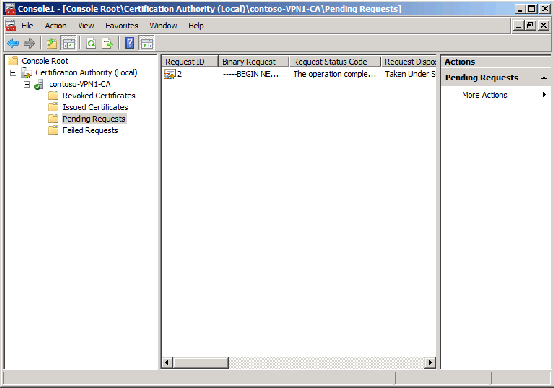Collapse the Pending Requests actions section
Viewport: 554px width, 388px height.
[544, 78]
